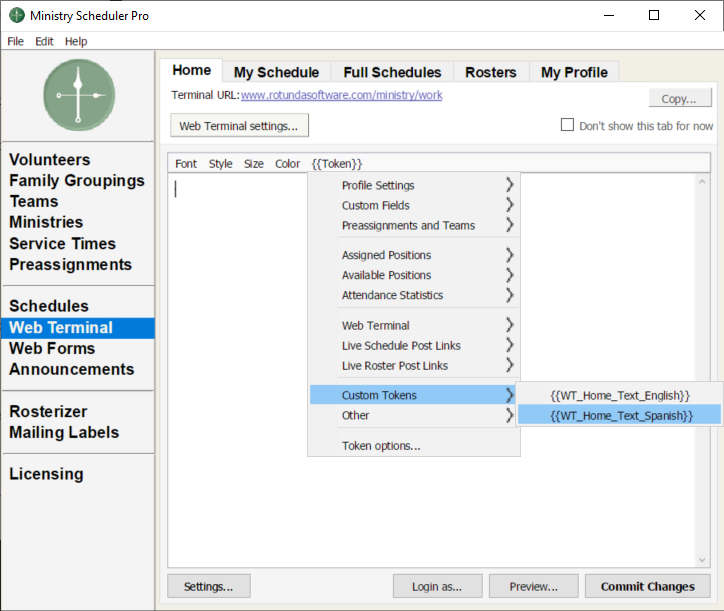Click the green clock logo in sidebar
The width and height of the screenshot is (724, 611).
[x=79, y=95]
